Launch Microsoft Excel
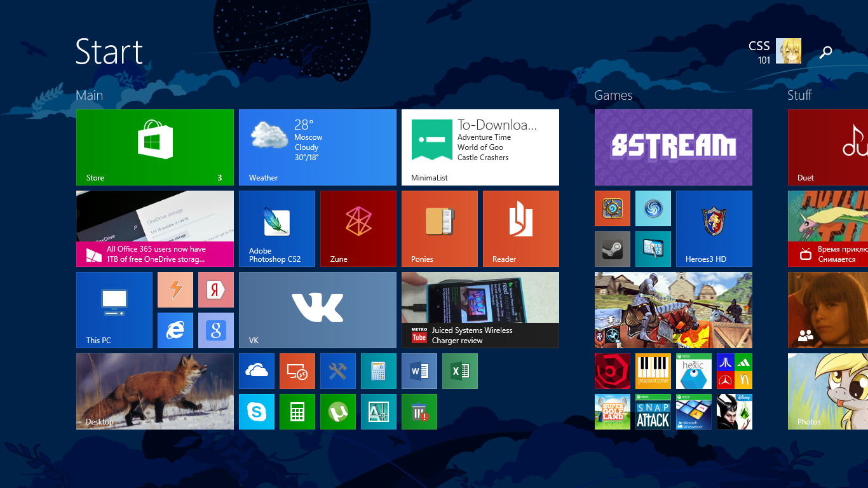The height and width of the screenshot is (488, 868). (460, 371)
